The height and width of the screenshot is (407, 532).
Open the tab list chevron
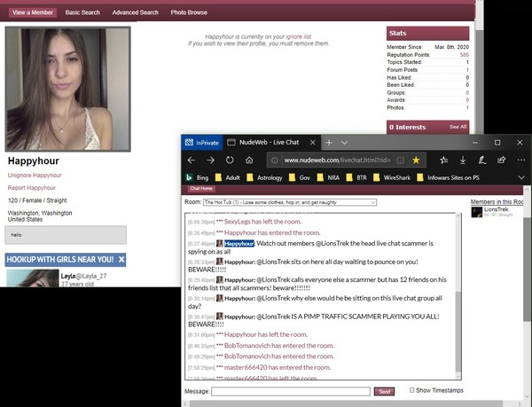[x=346, y=142]
